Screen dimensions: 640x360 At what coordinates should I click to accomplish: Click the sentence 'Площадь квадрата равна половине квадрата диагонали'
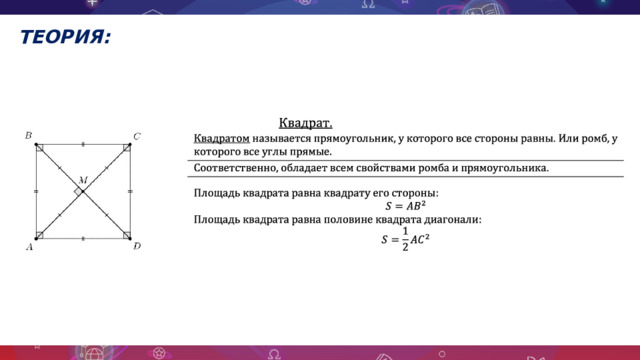click(x=338, y=220)
